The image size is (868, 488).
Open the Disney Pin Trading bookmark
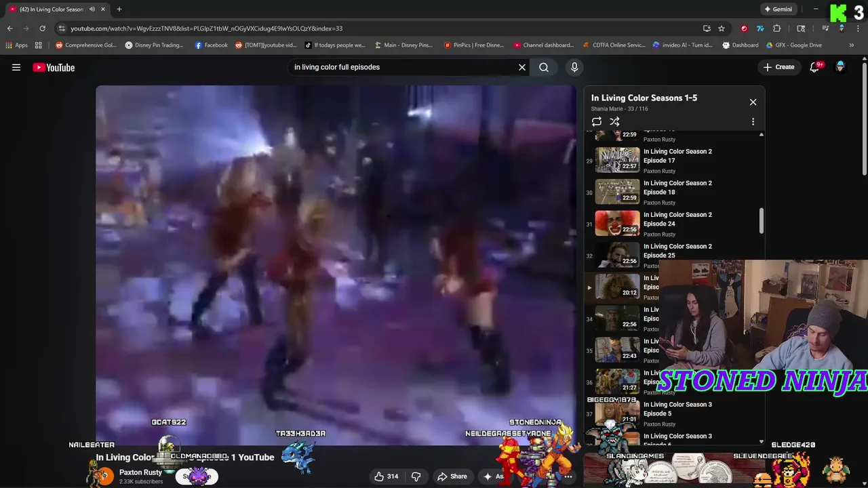154,45
